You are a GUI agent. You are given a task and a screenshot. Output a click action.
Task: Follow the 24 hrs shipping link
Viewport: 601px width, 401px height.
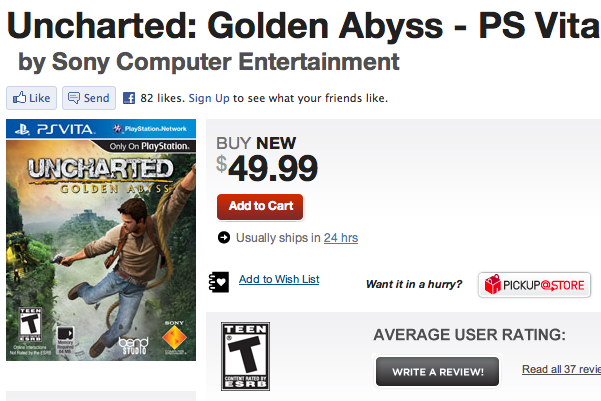(x=340, y=238)
